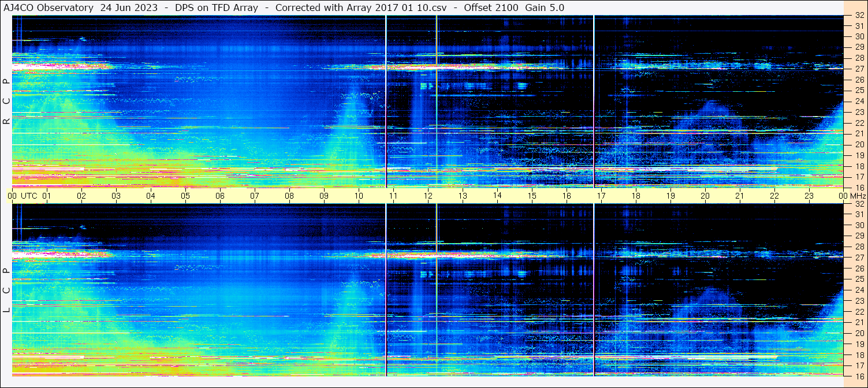Viewport: 868px width, 388px height.
Task: Click 20 MHz label on lower LCP scale
Action: click(859, 333)
